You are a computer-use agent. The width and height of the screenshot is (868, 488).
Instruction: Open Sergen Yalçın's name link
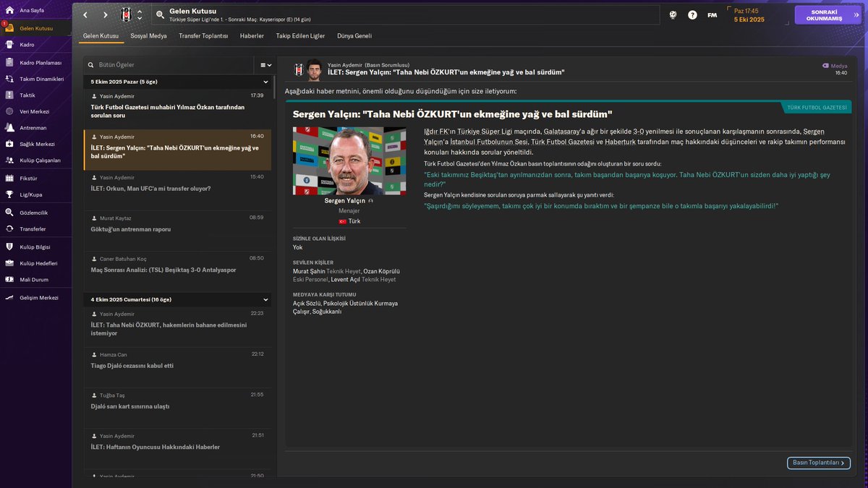[344, 201]
